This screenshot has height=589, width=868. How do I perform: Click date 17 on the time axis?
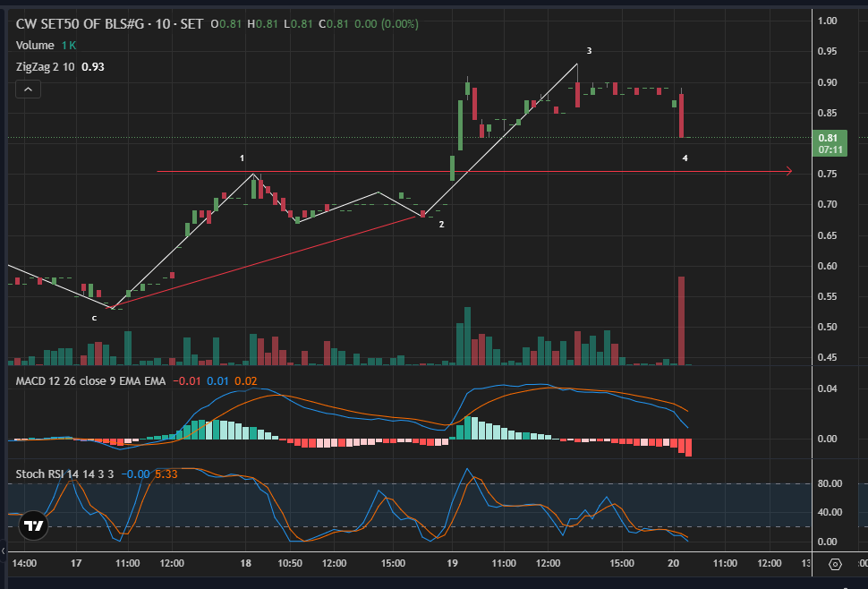point(76,563)
